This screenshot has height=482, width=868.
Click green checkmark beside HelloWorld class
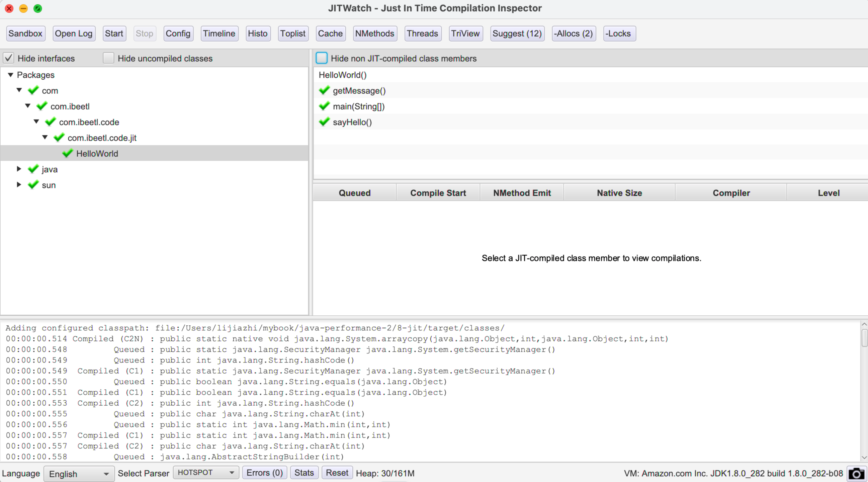[67, 153]
